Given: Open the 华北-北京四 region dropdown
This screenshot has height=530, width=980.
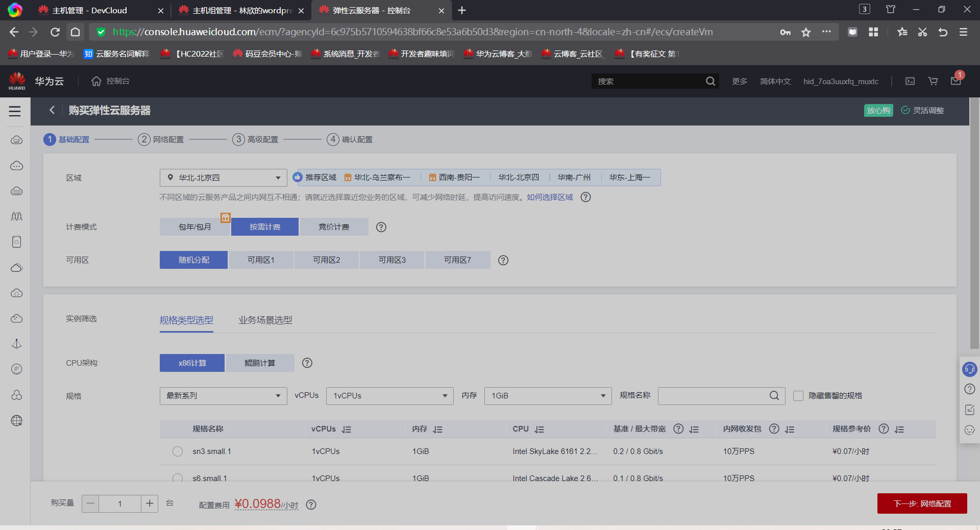Looking at the screenshot, I should coord(224,178).
